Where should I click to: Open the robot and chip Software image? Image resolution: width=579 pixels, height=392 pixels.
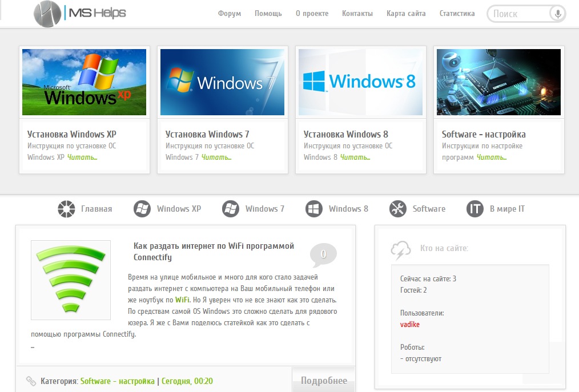498,82
